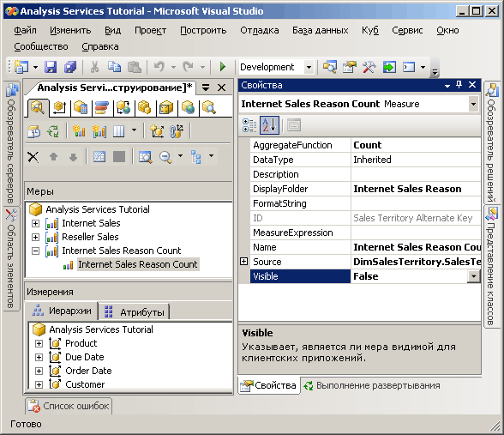
Task: Toggle auto-hide pin on Свойства panel
Action: tap(459, 85)
